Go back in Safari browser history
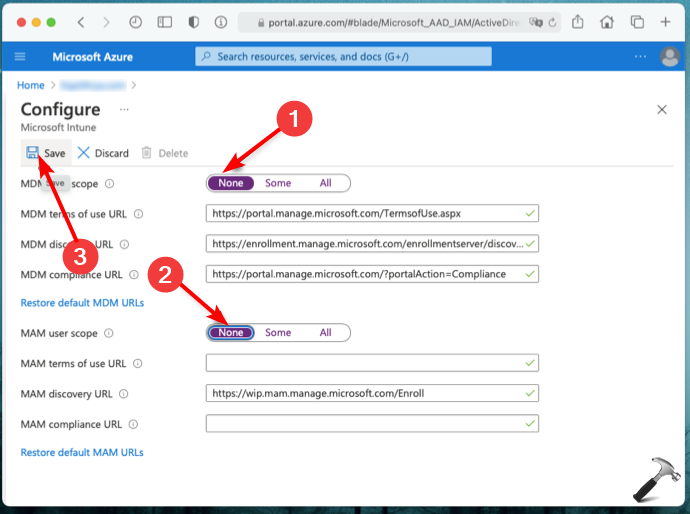 [81, 22]
